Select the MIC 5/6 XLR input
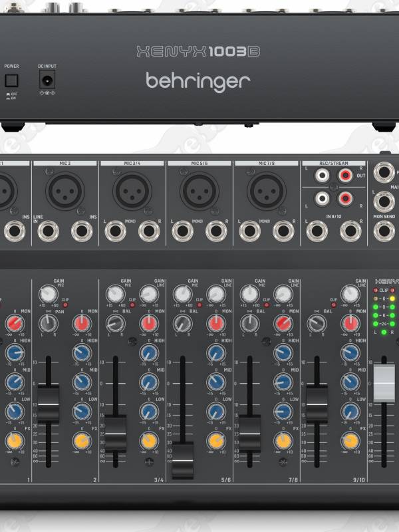Viewport: 399px width, 532px height. tap(199, 191)
